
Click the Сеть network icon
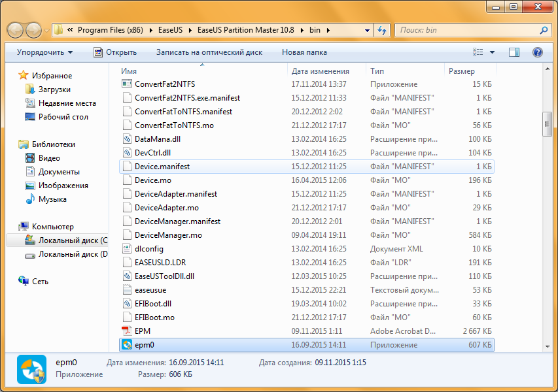tap(24, 281)
